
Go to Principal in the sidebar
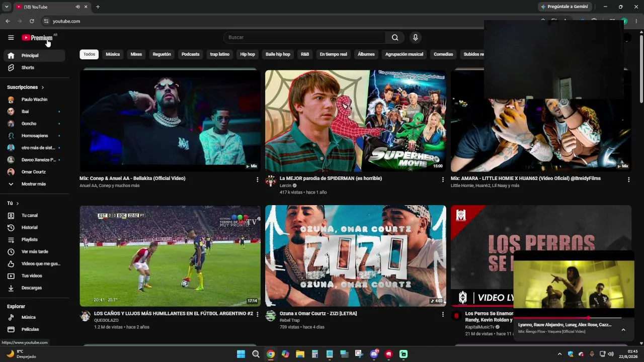coord(34,55)
